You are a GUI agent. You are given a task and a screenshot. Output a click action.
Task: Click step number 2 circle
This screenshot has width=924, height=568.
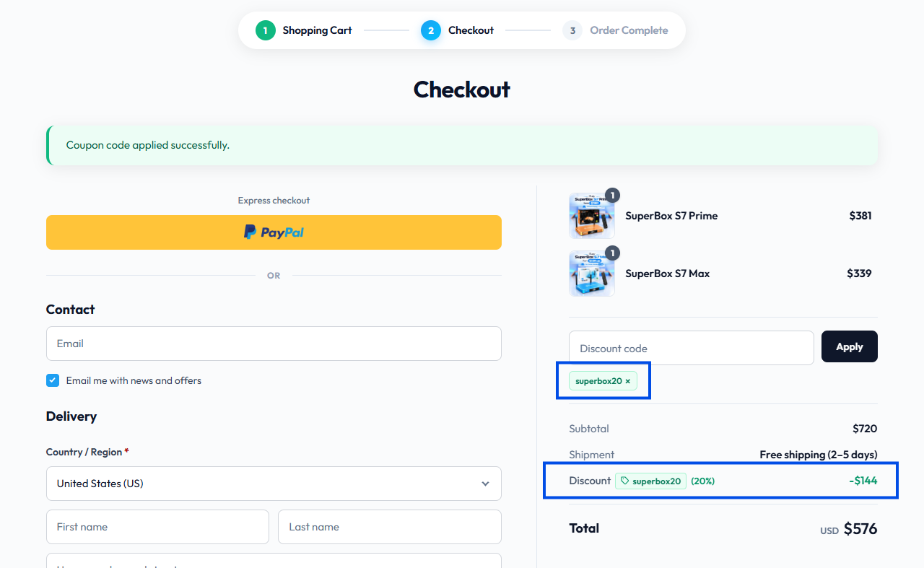click(x=431, y=30)
